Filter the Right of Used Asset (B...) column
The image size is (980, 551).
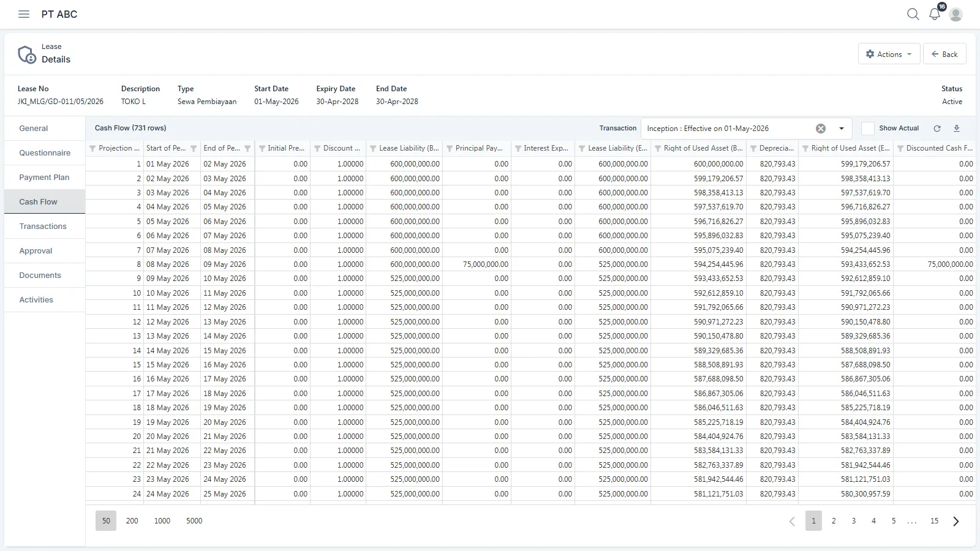point(658,148)
